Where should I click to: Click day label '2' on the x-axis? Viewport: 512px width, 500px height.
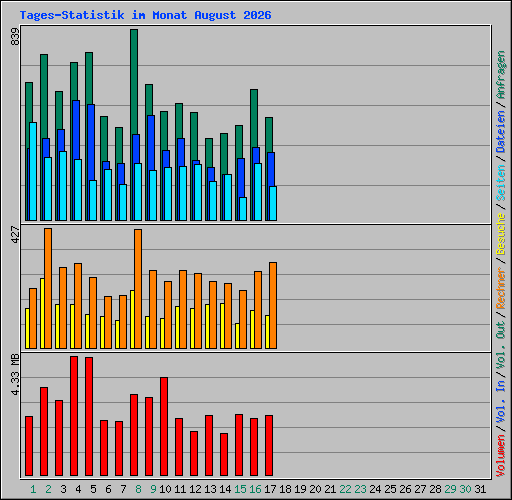coord(48,489)
